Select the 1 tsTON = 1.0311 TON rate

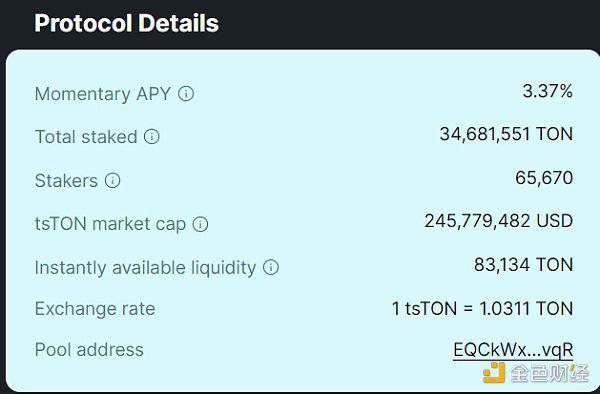tap(483, 309)
